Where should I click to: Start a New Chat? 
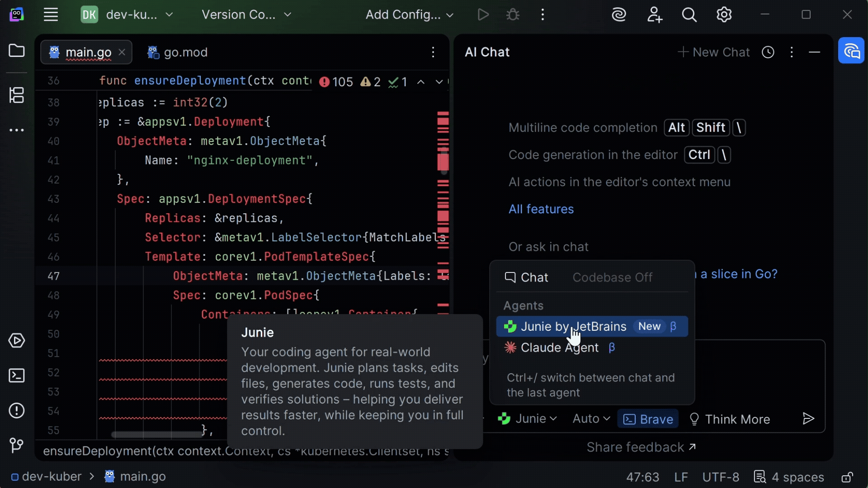(x=713, y=52)
